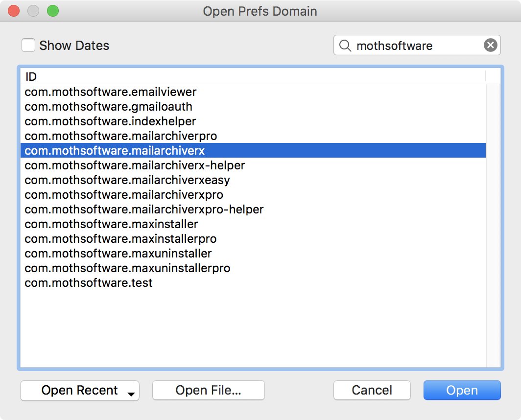521x420 pixels.
Task: Pick com.mothsoftware.mailarchiverxeasy from list
Action: tap(253, 180)
